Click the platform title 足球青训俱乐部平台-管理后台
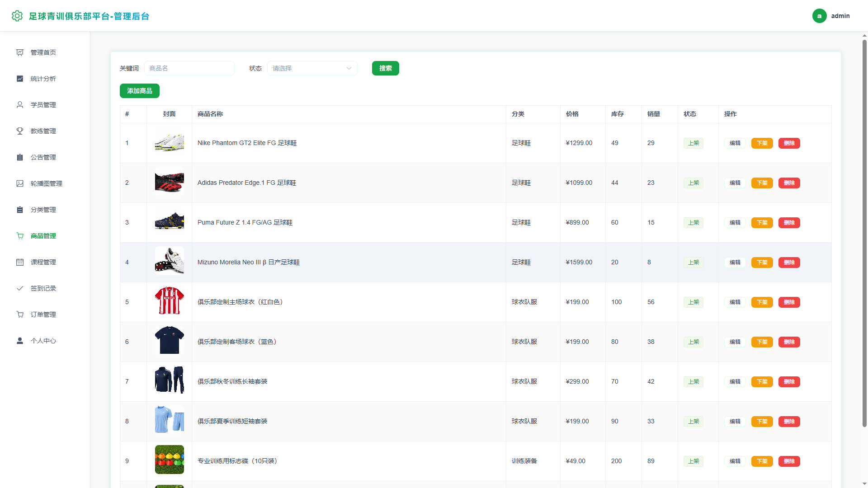 tap(89, 16)
